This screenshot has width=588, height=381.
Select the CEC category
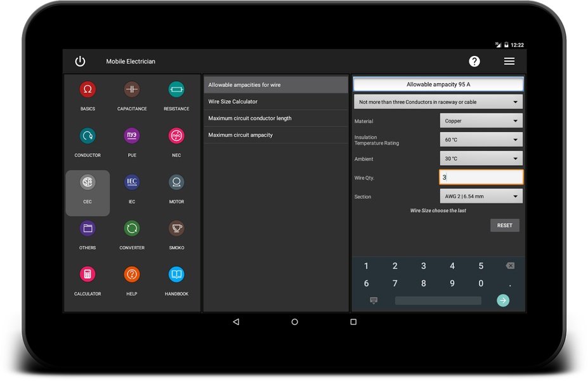88,193
